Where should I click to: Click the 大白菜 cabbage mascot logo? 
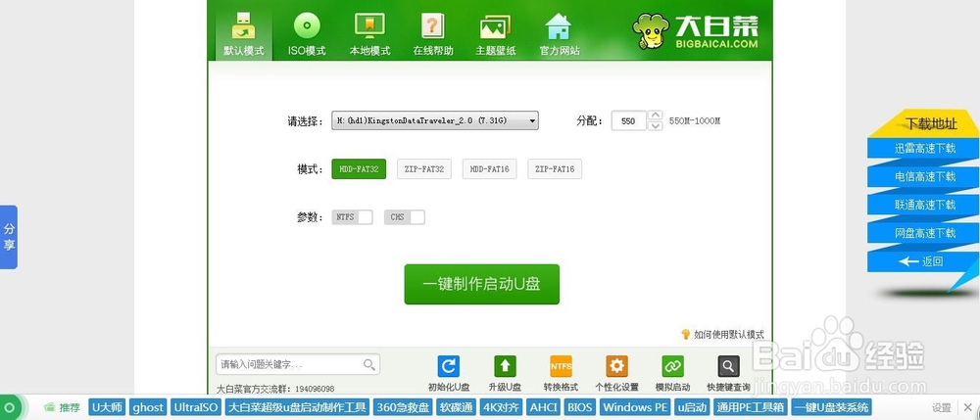coord(651,31)
